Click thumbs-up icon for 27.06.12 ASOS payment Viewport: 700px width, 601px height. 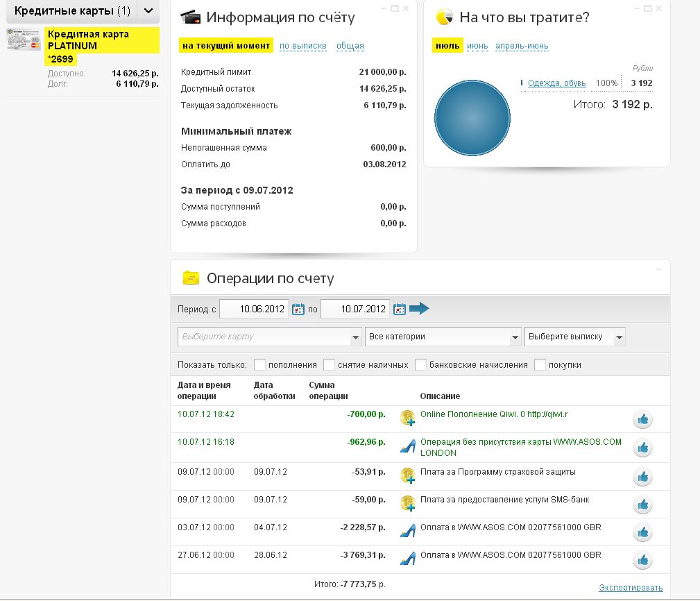click(642, 559)
